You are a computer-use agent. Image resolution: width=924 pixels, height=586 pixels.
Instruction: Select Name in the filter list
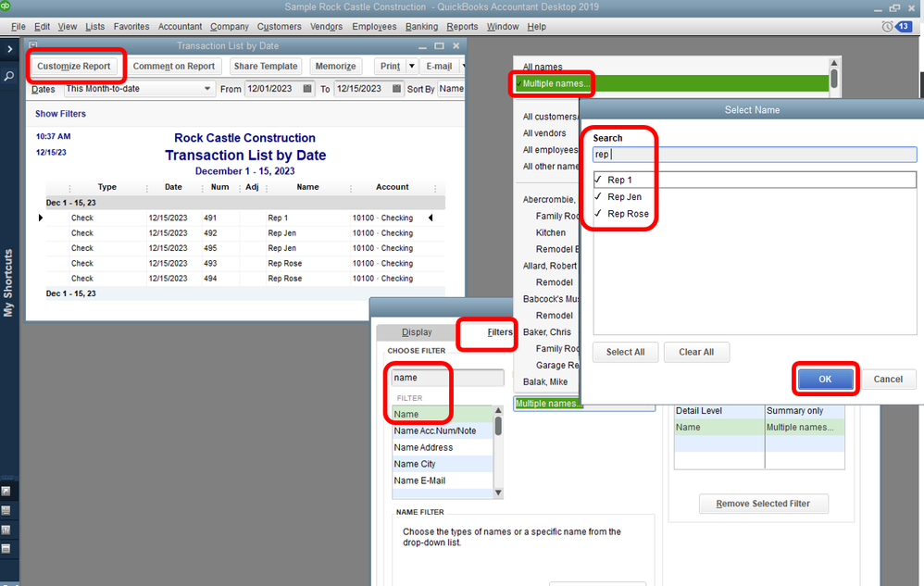tap(442, 414)
